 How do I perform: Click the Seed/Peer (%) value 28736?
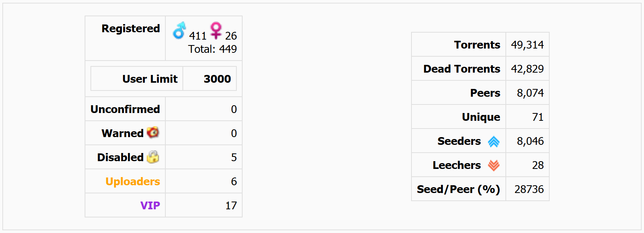[x=529, y=189]
